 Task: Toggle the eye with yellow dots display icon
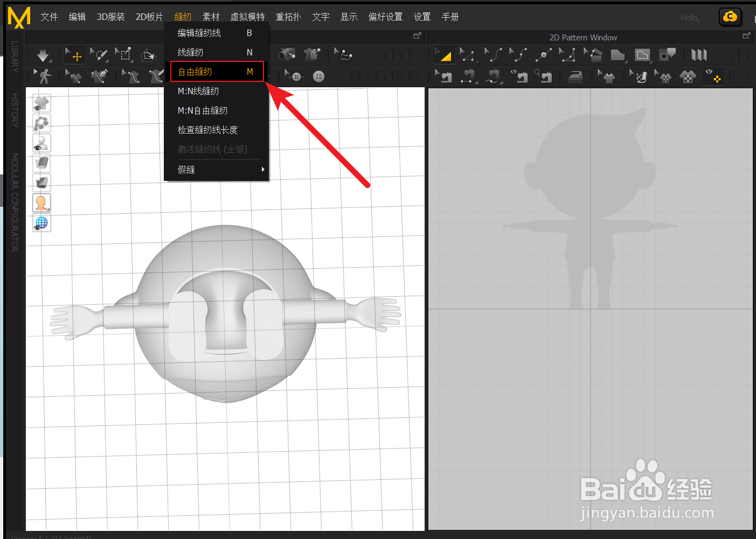pyautogui.click(x=713, y=76)
